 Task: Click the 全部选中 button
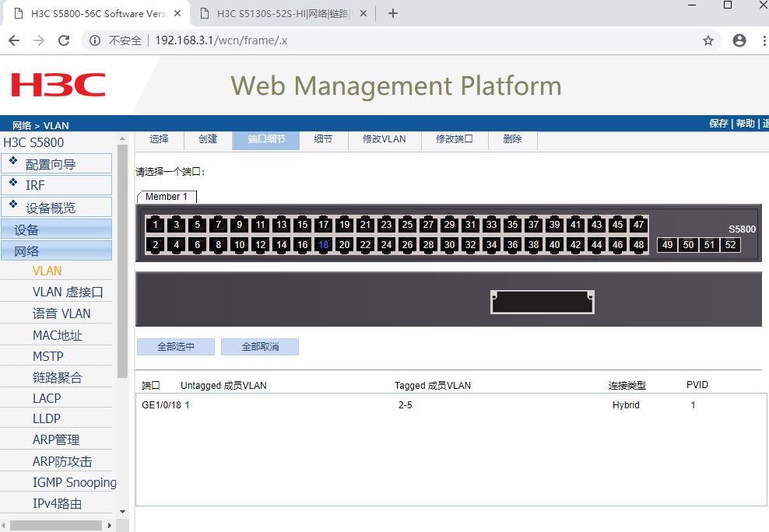click(x=176, y=347)
